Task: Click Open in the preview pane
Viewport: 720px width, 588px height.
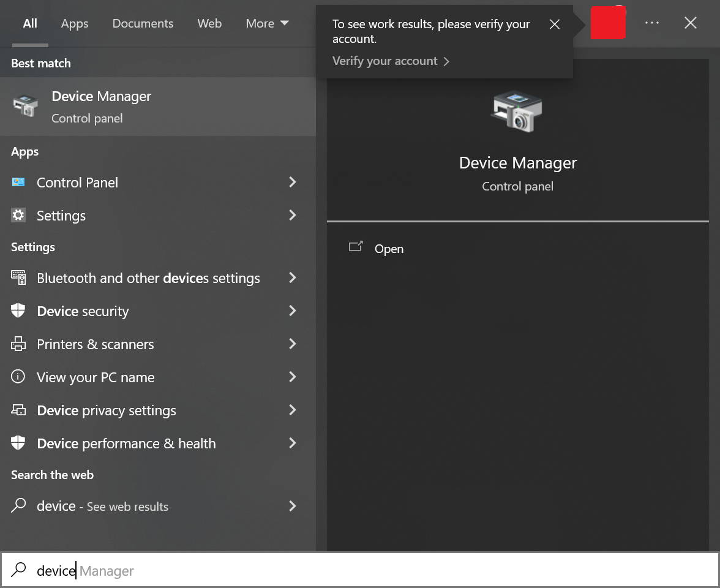Action: (x=389, y=249)
